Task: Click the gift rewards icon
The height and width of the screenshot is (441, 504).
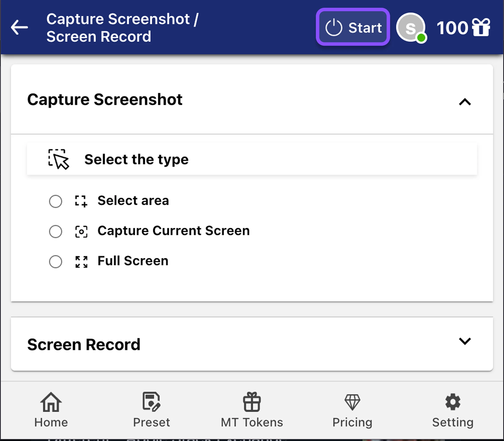Action: pos(481,27)
